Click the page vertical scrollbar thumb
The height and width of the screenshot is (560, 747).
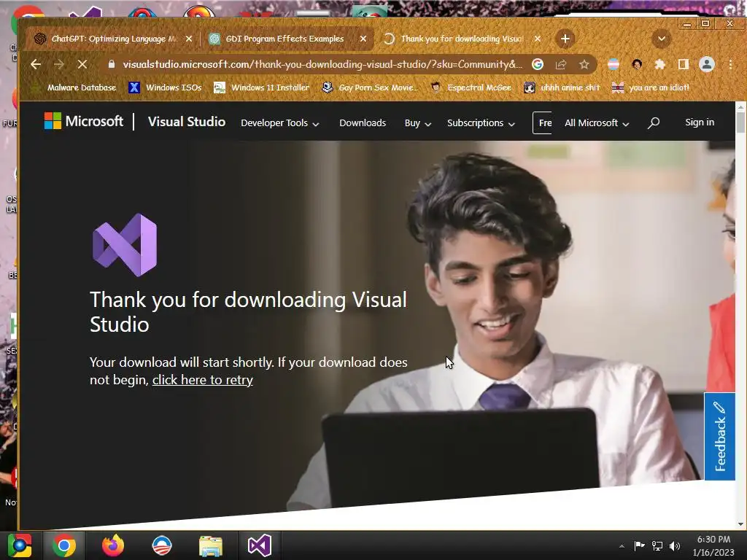tap(740, 122)
